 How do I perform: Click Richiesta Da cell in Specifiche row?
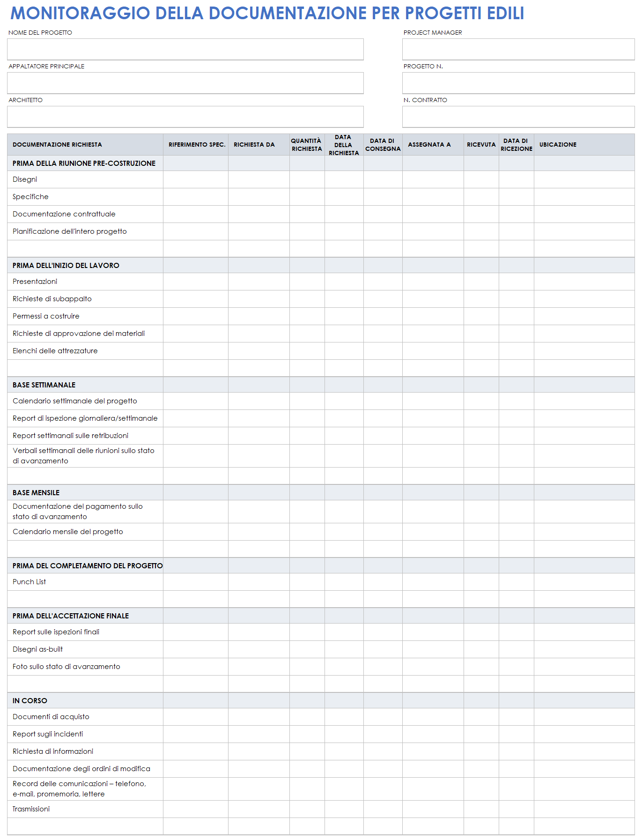tap(259, 197)
